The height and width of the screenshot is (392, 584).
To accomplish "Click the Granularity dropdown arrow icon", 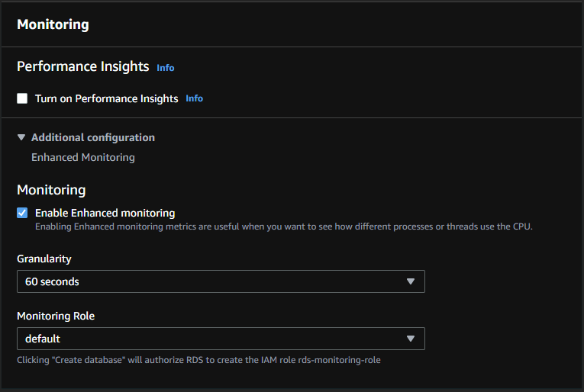I will [410, 281].
